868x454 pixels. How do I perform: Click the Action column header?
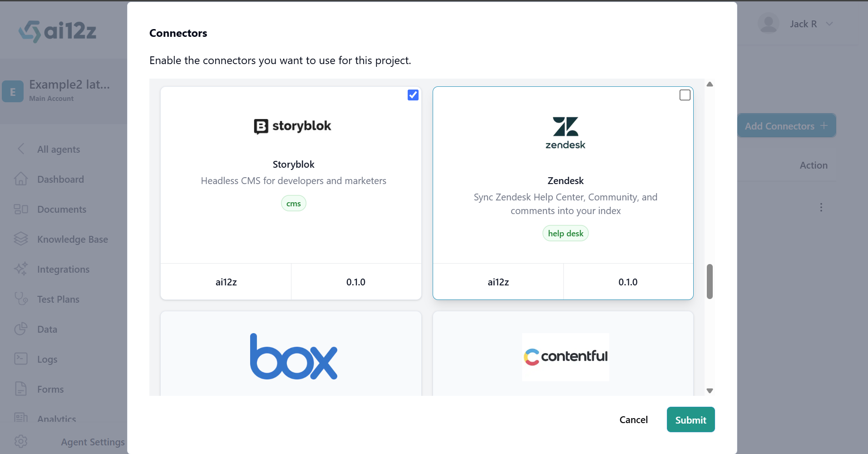tap(814, 165)
